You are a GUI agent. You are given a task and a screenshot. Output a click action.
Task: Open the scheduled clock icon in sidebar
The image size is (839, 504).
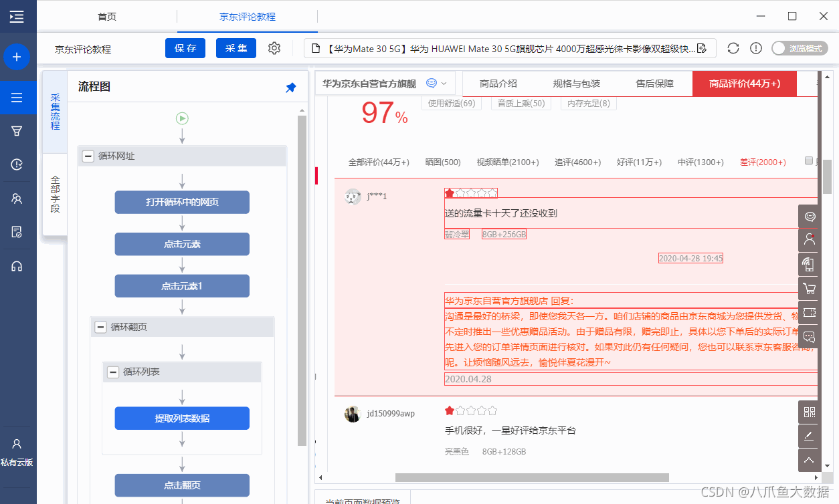click(x=17, y=164)
